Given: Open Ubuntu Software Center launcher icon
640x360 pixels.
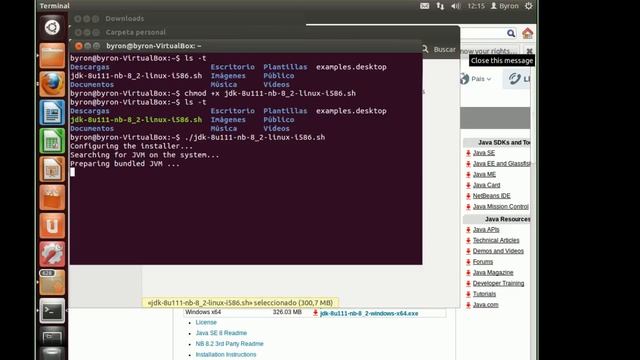Looking at the screenshot, I should pos(52,198).
